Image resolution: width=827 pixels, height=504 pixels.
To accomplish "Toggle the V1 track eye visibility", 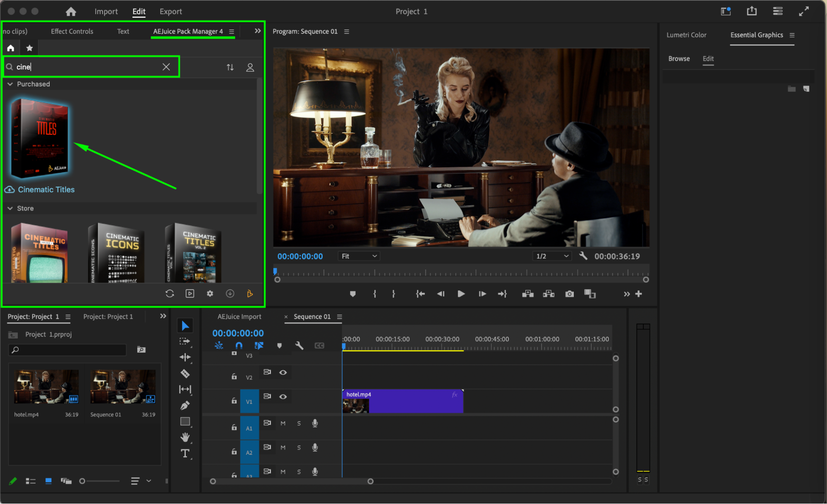I will pyautogui.click(x=283, y=396).
